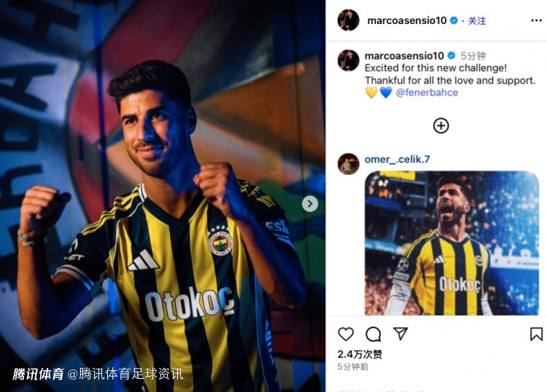This screenshot has width=547, height=392.
Task: Follow the account via 关注
Action: [477, 21]
